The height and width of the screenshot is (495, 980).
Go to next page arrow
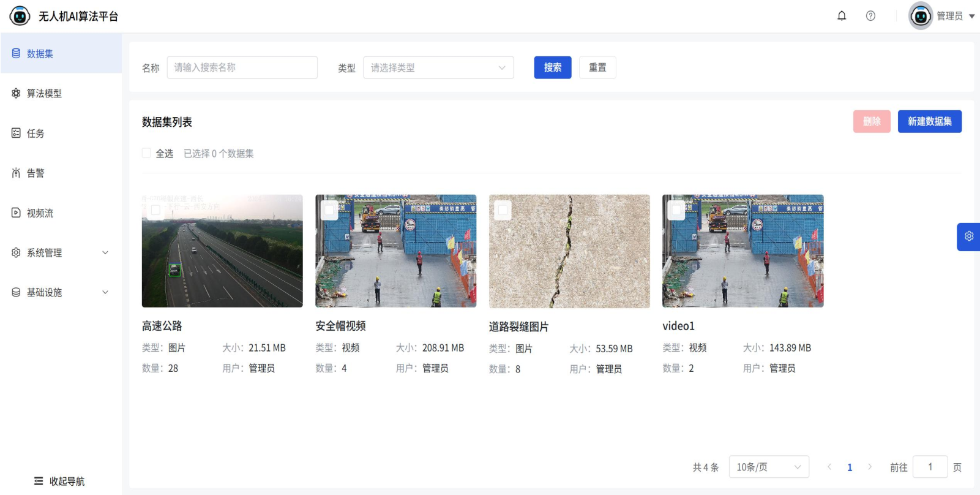[870, 467]
